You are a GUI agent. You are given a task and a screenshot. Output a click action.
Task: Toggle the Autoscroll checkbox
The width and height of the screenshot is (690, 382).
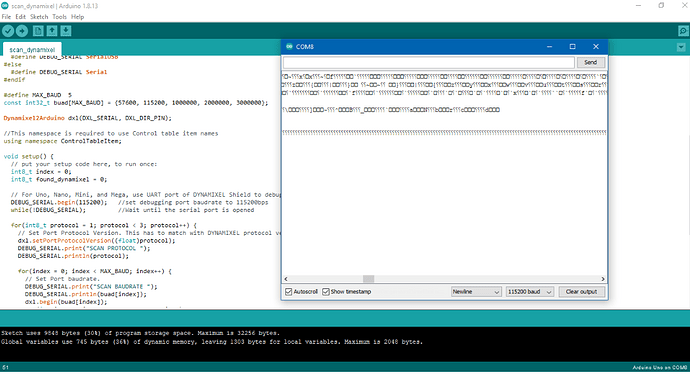(289, 292)
